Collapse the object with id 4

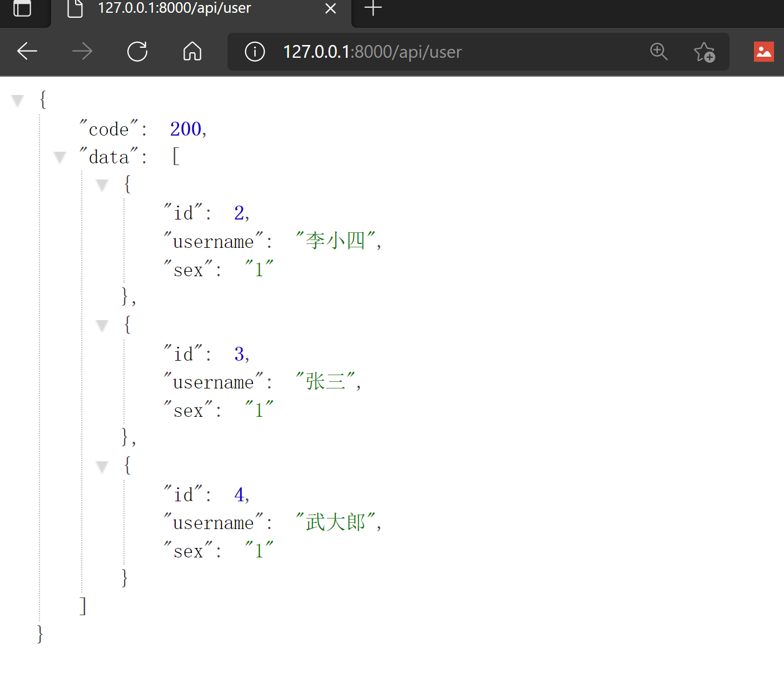[x=102, y=466]
